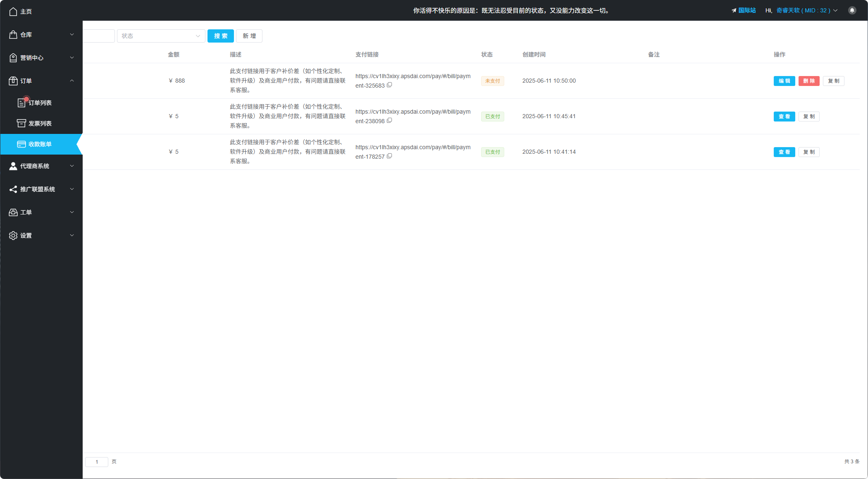Image resolution: width=868 pixels, height=479 pixels.
Task: Delete the ¥888 unpaid bill
Action: [x=808, y=81]
